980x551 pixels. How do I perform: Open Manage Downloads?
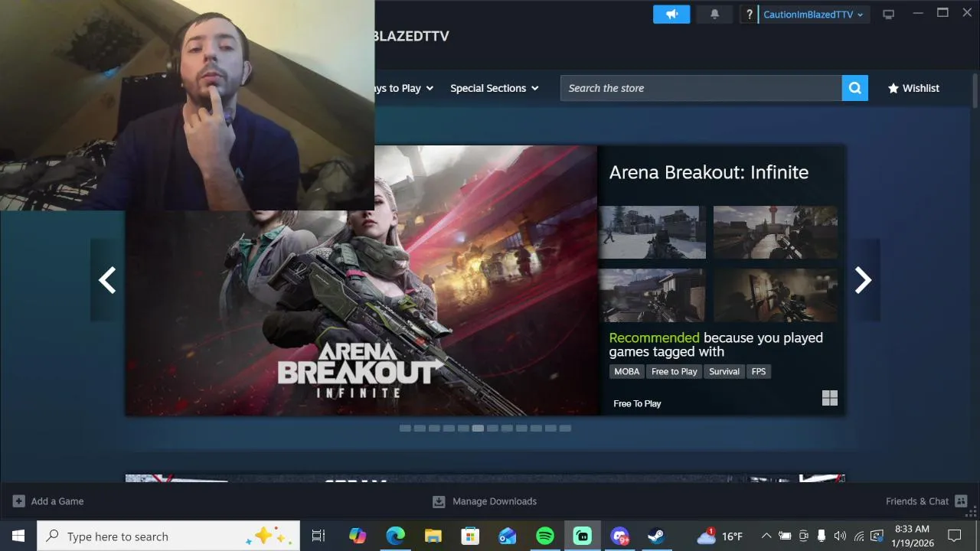(x=485, y=501)
